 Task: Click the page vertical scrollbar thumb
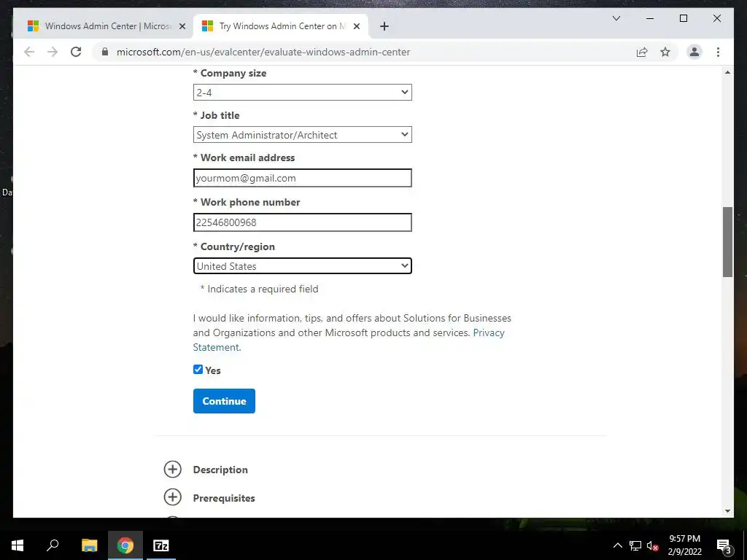pos(727,242)
